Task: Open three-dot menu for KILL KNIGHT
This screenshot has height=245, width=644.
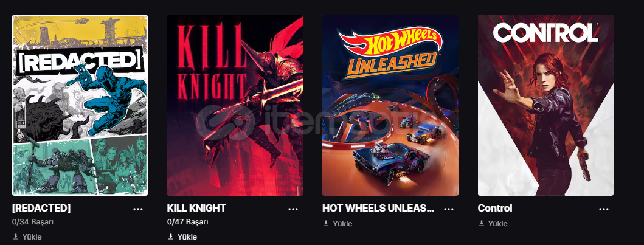Action: click(x=293, y=209)
